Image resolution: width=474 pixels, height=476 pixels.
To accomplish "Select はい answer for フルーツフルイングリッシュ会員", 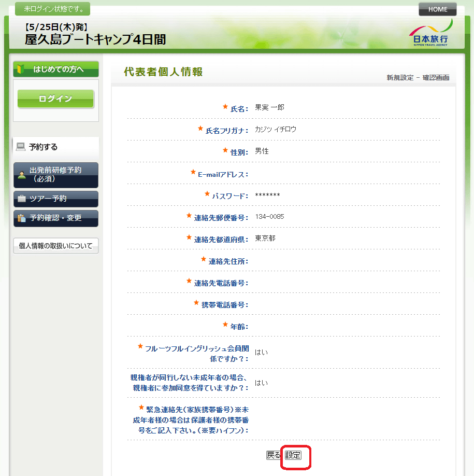I will coord(261,352).
